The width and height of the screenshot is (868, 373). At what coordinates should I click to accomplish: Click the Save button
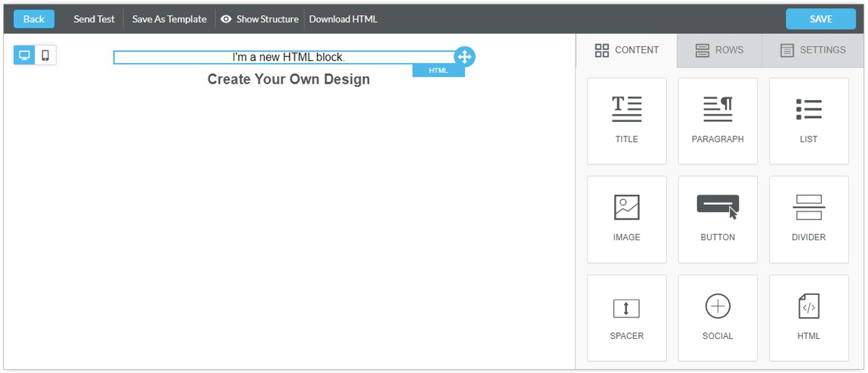pos(821,19)
